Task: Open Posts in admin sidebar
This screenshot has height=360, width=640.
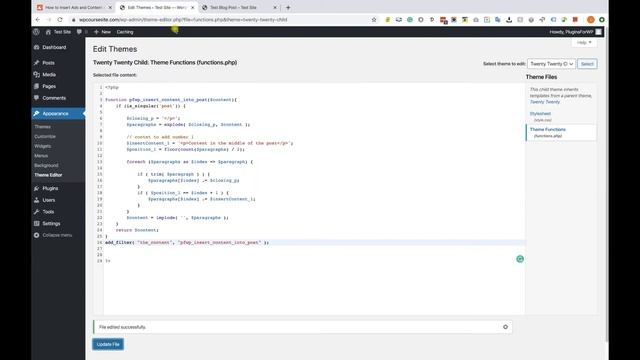Action: tap(48, 63)
